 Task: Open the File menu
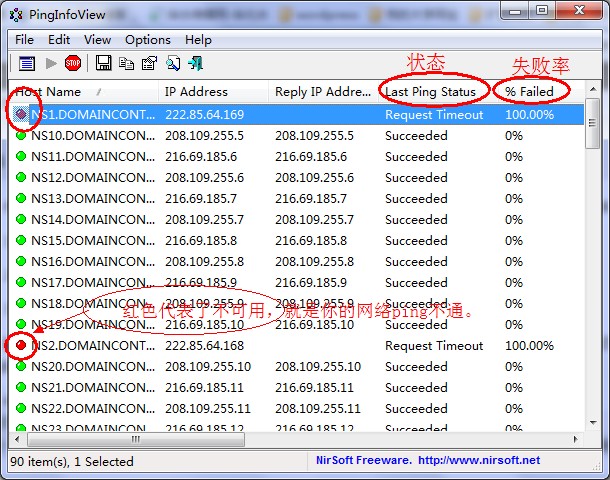pyautogui.click(x=24, y=39)
